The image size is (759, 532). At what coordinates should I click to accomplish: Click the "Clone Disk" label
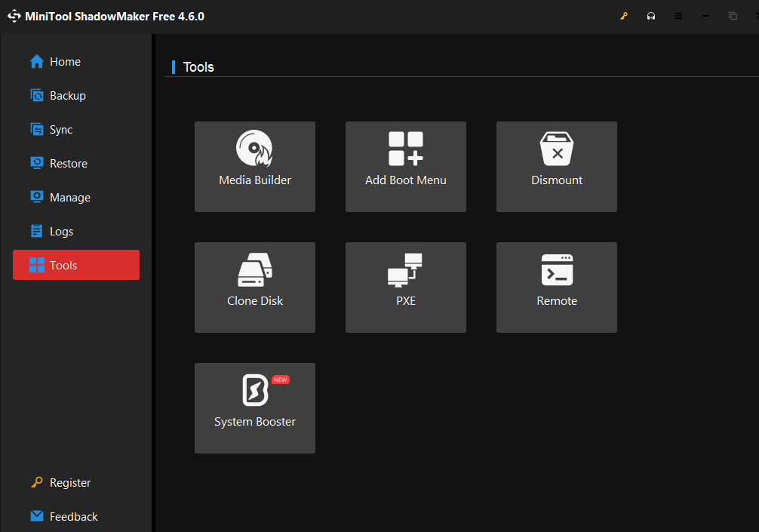click(x=254, y=300)
